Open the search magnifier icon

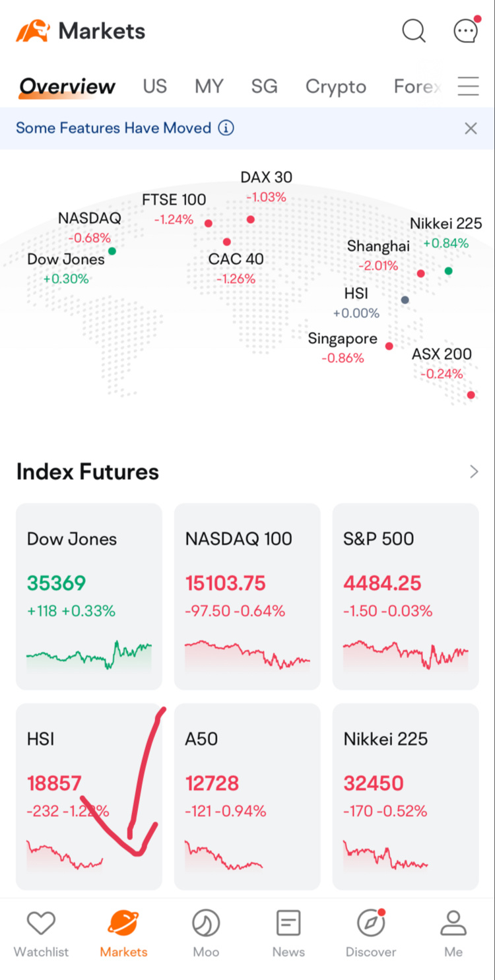414,30
